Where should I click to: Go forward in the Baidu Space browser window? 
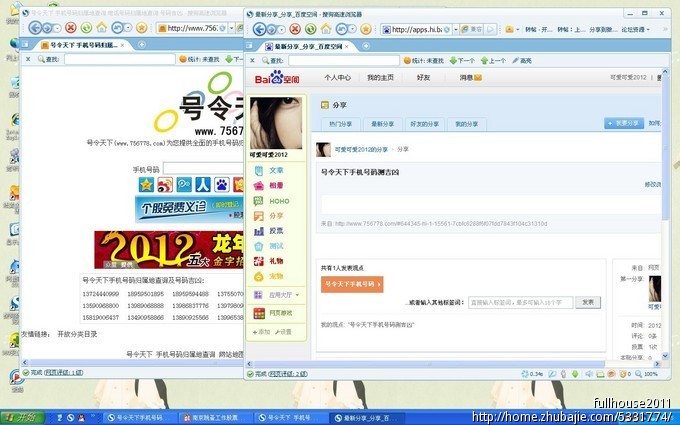[271, 29]
